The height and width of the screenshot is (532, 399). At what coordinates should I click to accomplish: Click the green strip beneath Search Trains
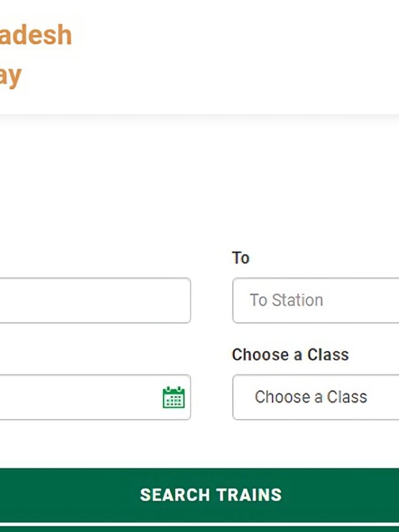[199, 529]
